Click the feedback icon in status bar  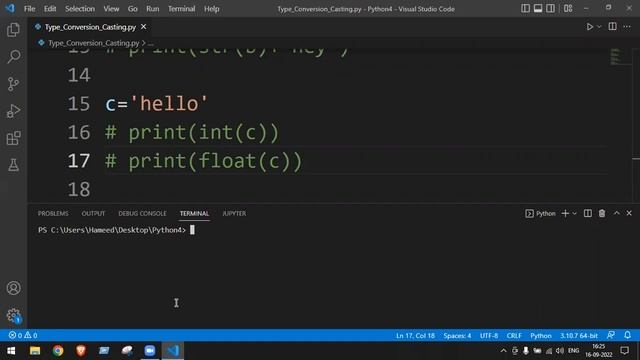coord(611,335)
